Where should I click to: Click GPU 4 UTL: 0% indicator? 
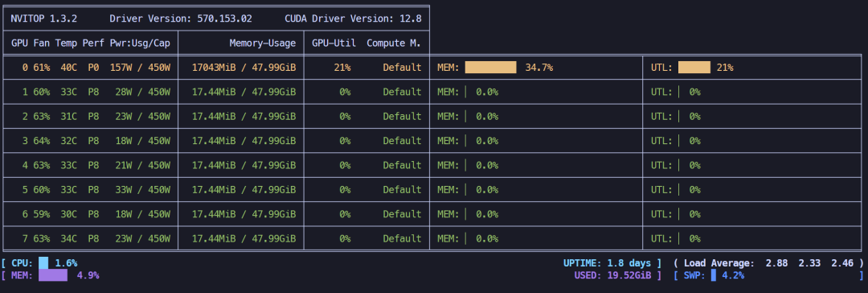[x=676, y=165]
